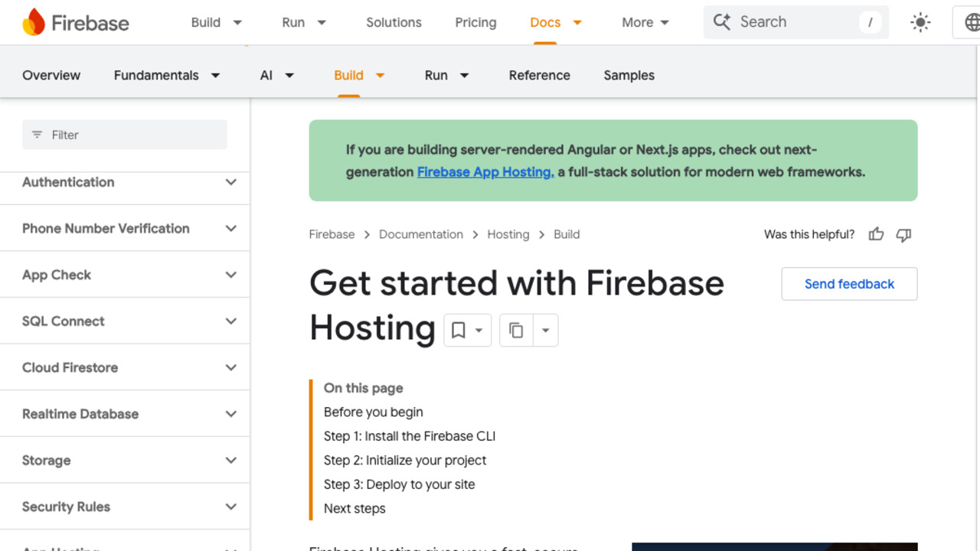The height and width of the screenshot is (551, 980).
Task: Click the thumbs up helpful icon
Action: point(876,234)
